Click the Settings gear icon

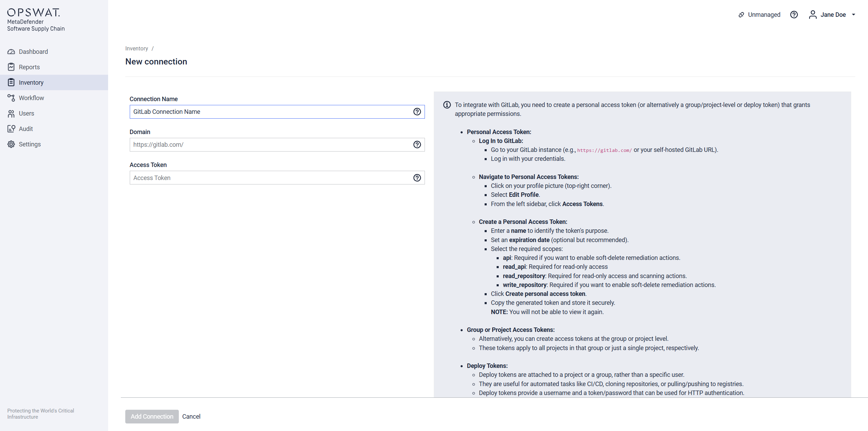tap(11, 144)
